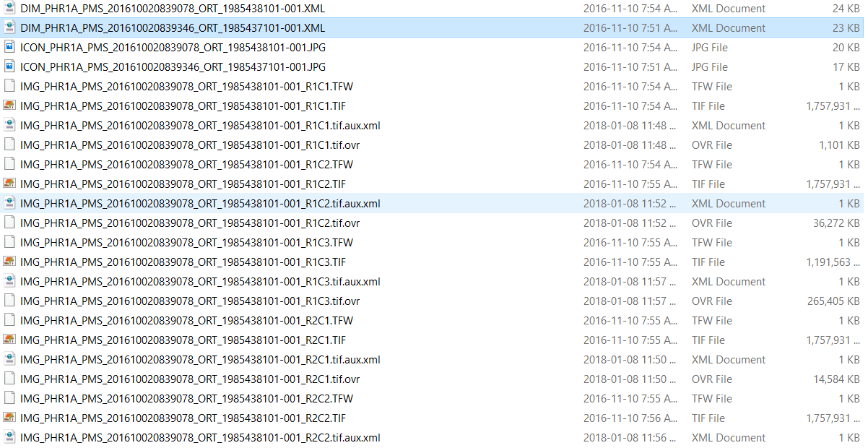868x448 pixels.
Task: Select the R2C2.TFW file name
Action: pos(186,399)
